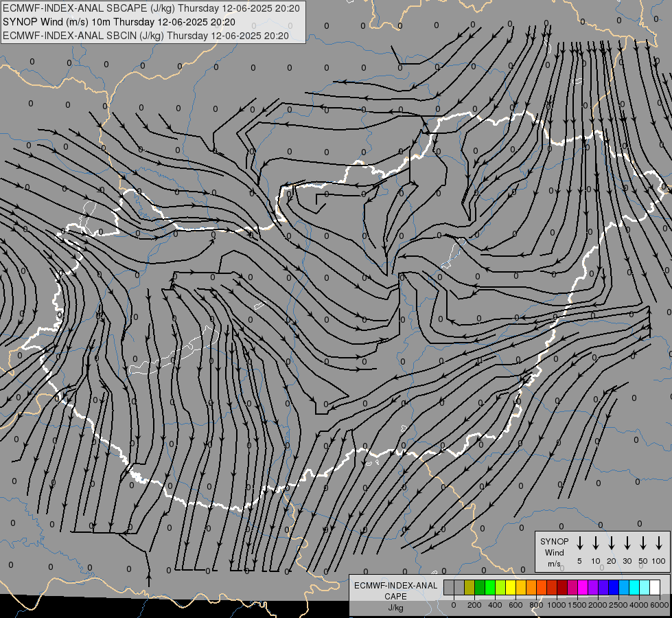Screen dimensions: 672x618
Task: Click the pale cyan swatch right of 4000
Action: pyautogui.click(x=645, y=587)
